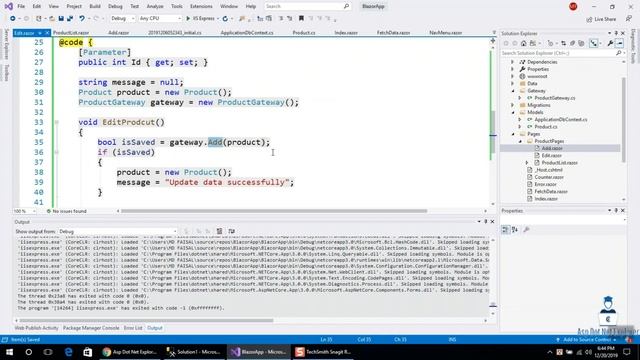Open the Any CPU platform dropdown
This screenshot has width=640, height=360.
coord(160,18)
